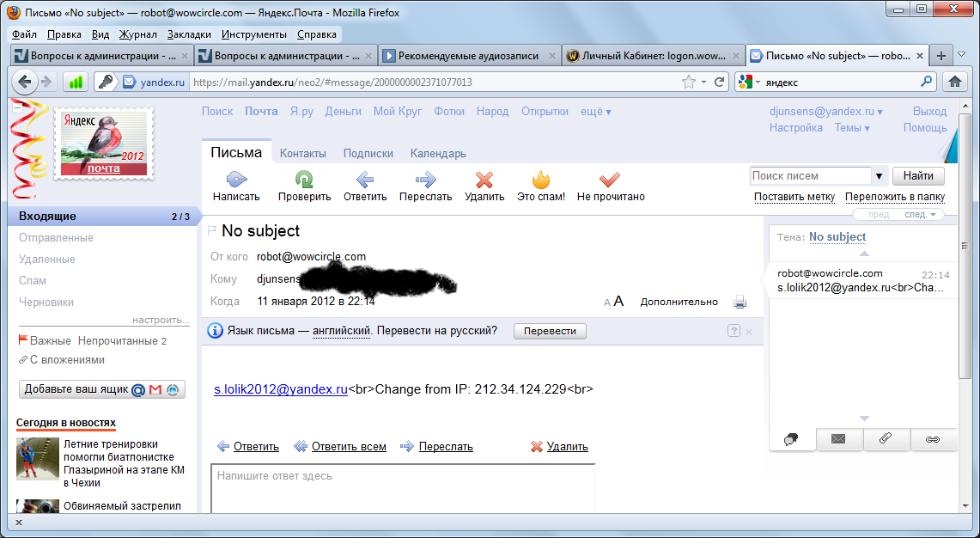Open Firefox Закладки menu

pyautogui.click(x=189, y=34)
